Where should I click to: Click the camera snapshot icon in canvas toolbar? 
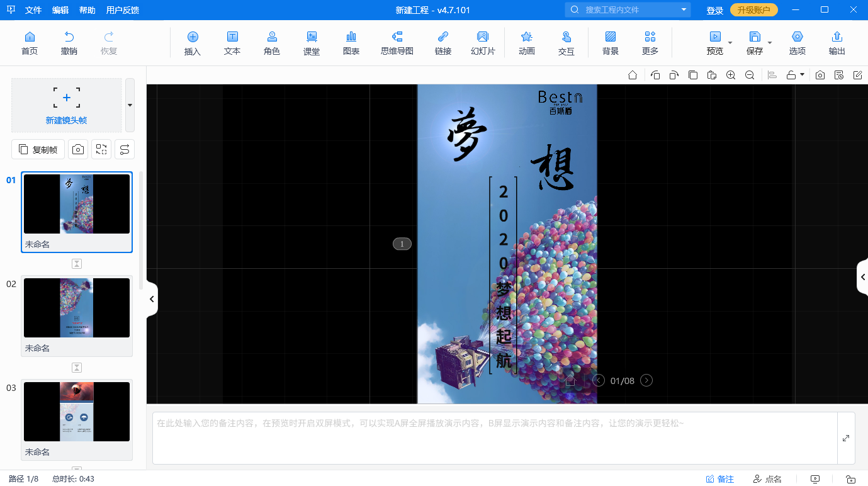click(x=820, y=75)
